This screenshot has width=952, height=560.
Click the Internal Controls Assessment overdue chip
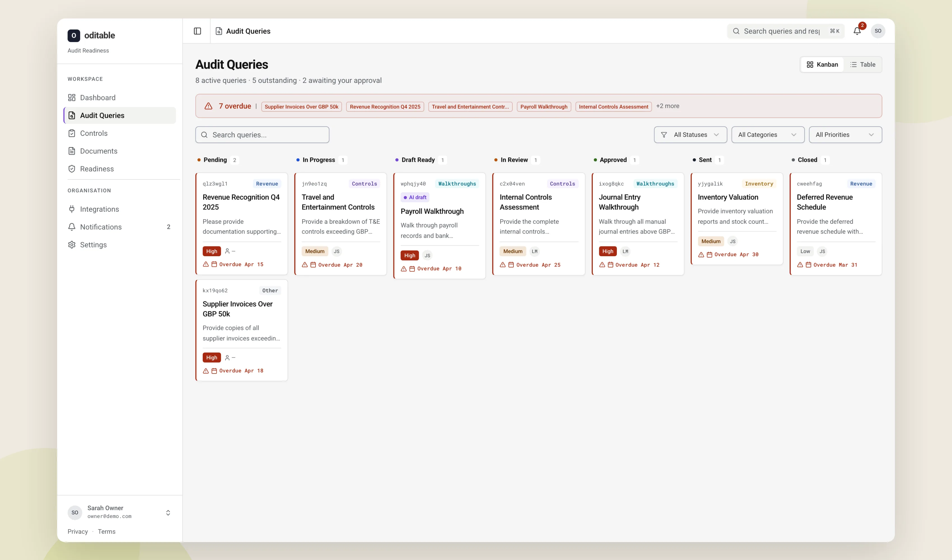click(613, 107)
